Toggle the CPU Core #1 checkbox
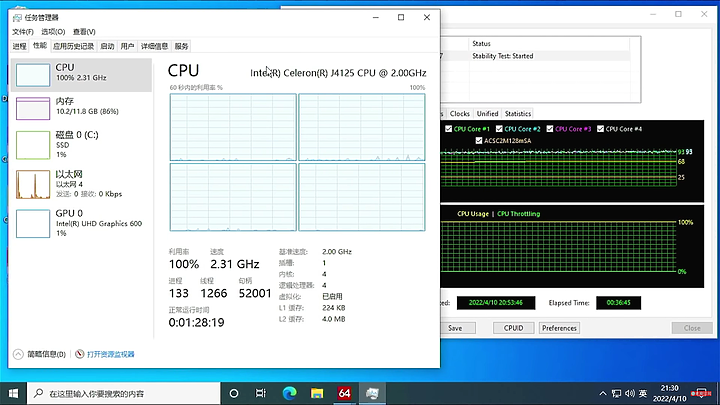The height and width of the screenshot is (405, 720). pos(449,129)
